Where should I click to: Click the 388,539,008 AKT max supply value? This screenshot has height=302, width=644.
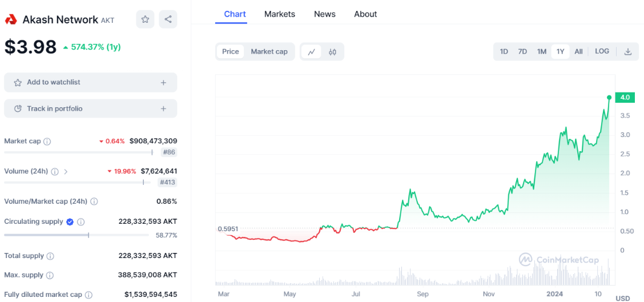pyautogui.click(x=148, y=275)
